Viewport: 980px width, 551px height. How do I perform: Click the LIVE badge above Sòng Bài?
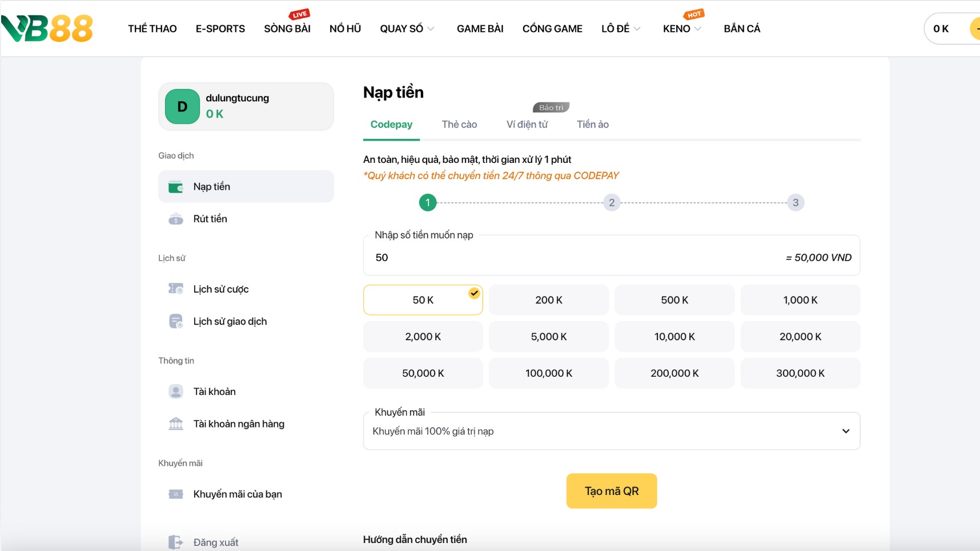point(299,14)
